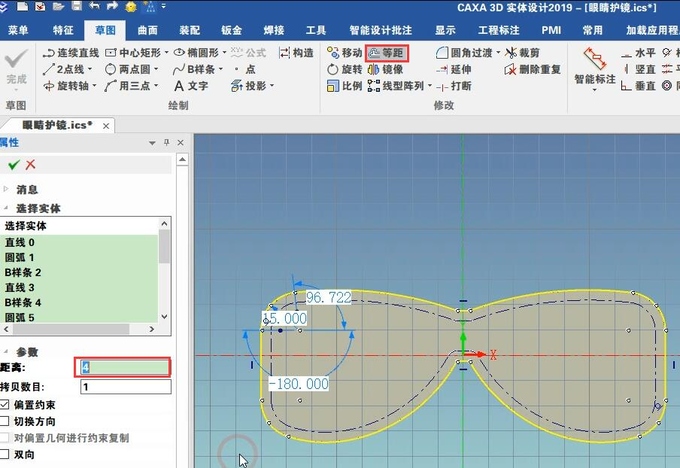Viewport: 680px width, 468px height.
Task: Select 直线 0 in entity list
Action: [x=79, y=242]
